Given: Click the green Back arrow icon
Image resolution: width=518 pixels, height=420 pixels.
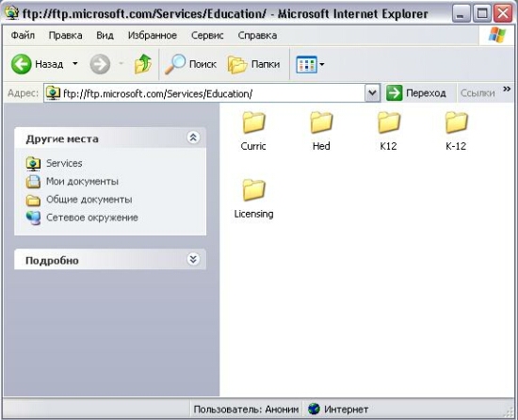Looking at the screenshot, I should (21, 64).
